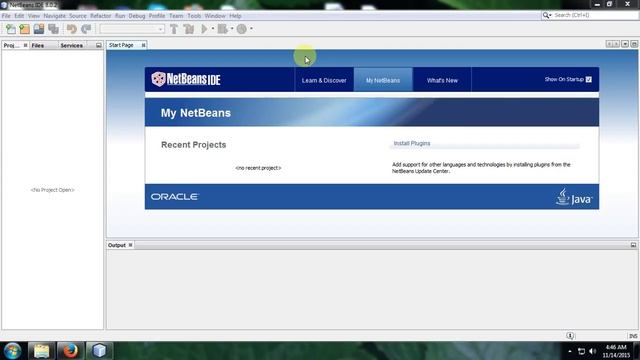
Task: Open the Run menu
Action: pyautogui.click(x=120, y=16)
